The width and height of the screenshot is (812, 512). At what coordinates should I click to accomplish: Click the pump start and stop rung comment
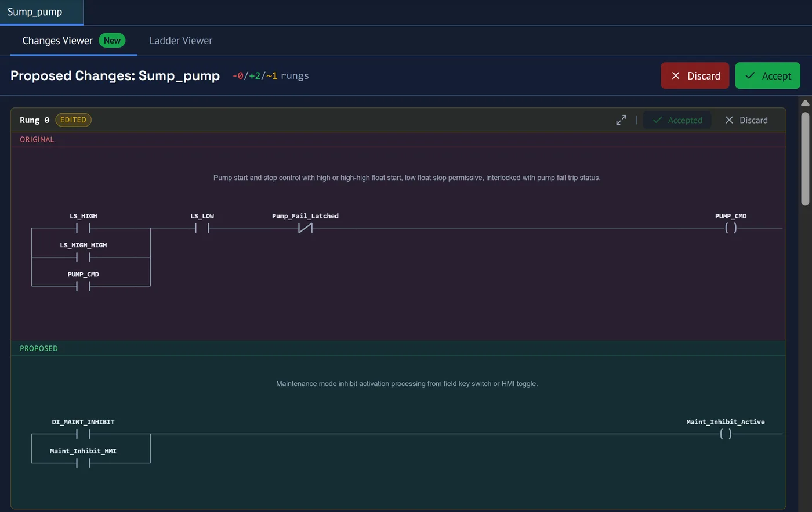[407, 178]
